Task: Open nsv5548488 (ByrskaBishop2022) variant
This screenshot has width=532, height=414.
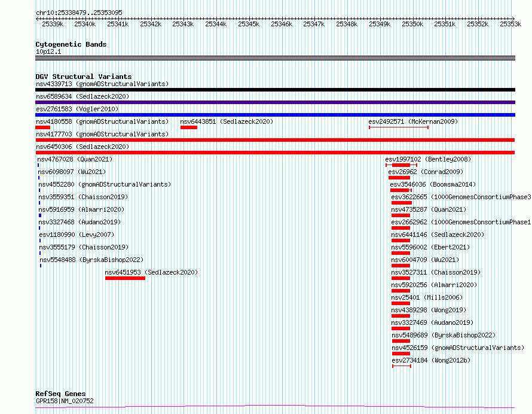Action: tap(91, 260)
